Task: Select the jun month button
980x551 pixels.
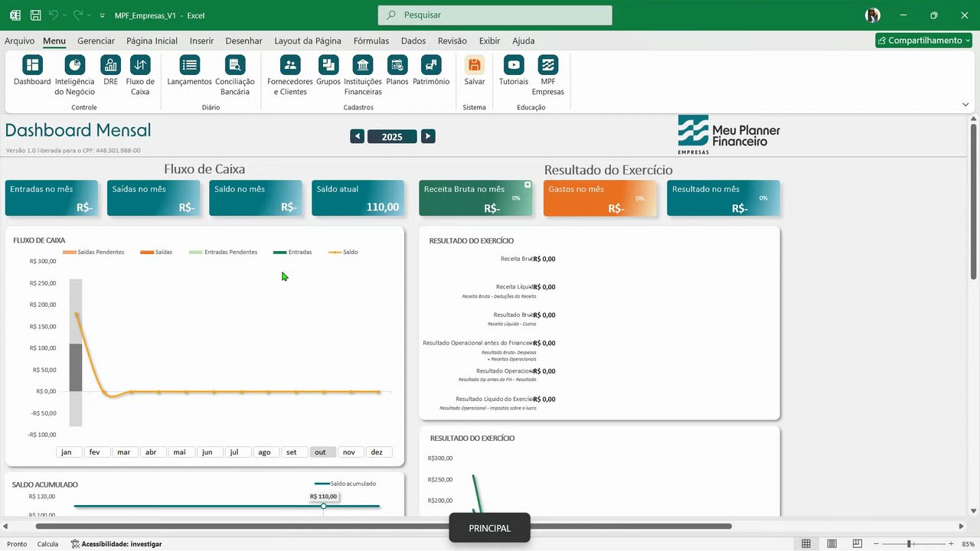Action: point(210,452)
